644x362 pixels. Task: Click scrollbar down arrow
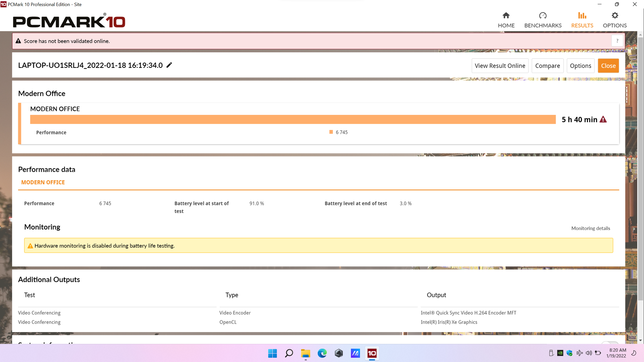640,340
